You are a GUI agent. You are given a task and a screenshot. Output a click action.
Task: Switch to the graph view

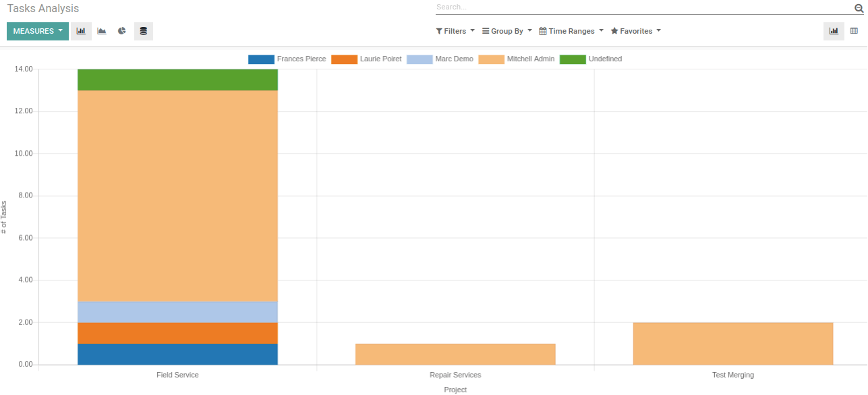click(834, 31)
